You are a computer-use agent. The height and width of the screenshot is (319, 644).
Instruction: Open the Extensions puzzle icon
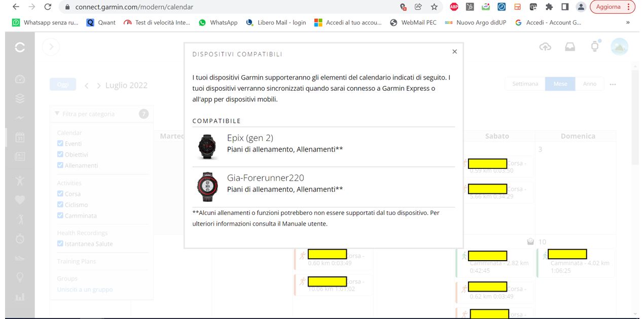pyautogui.click(x=549, y=7)
